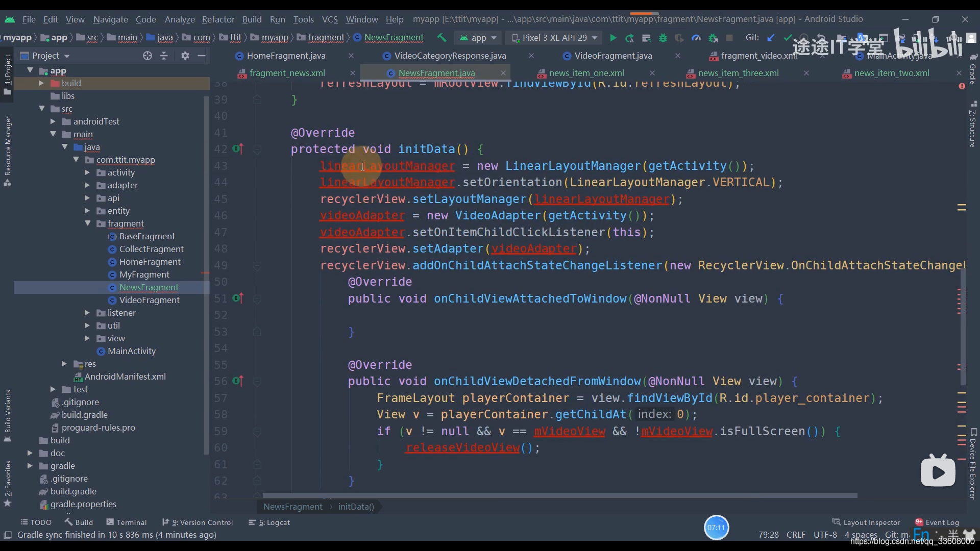Open the Pixel 3 XL API 29 device dropdown
Viewport: 980px width, 551px height.
click(x=554, y=38)
